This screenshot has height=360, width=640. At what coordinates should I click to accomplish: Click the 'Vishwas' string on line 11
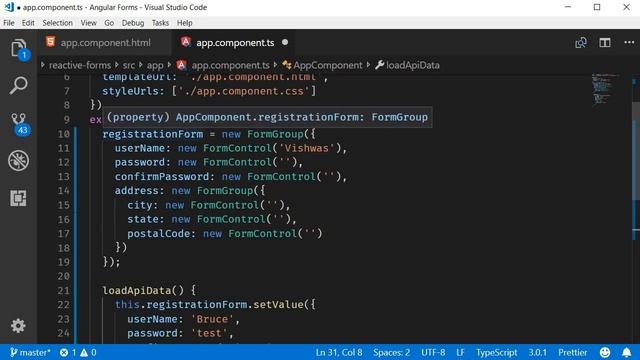click(x=307, y=148)
